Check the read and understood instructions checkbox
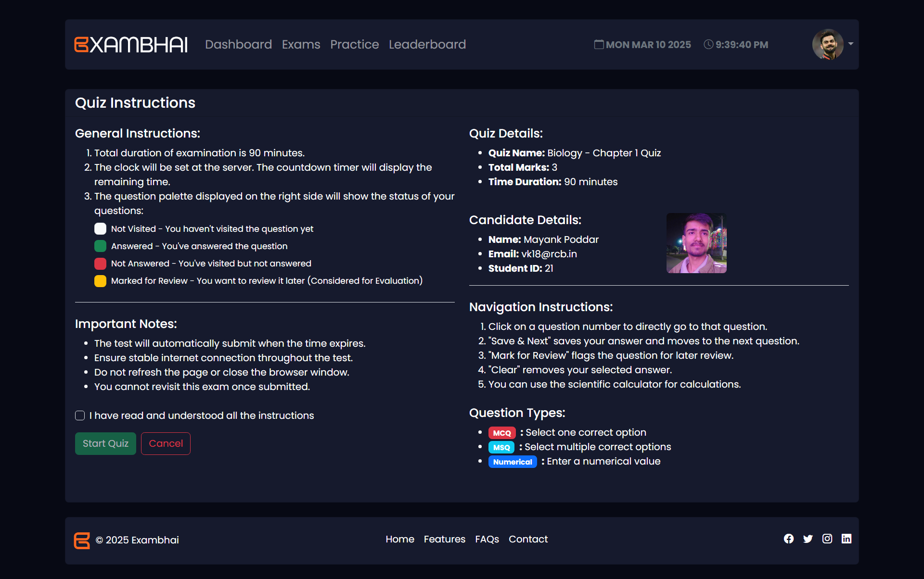 pyautogui.click(x=80, y=415)
